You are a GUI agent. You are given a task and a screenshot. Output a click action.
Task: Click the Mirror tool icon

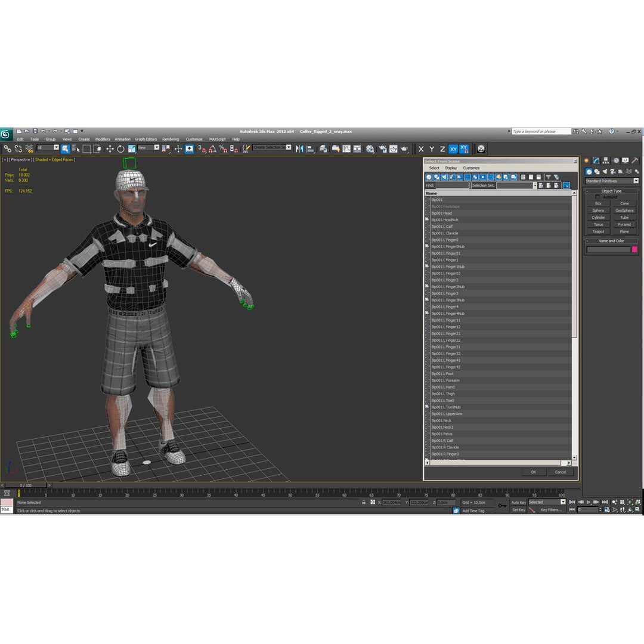coord(299,148)
